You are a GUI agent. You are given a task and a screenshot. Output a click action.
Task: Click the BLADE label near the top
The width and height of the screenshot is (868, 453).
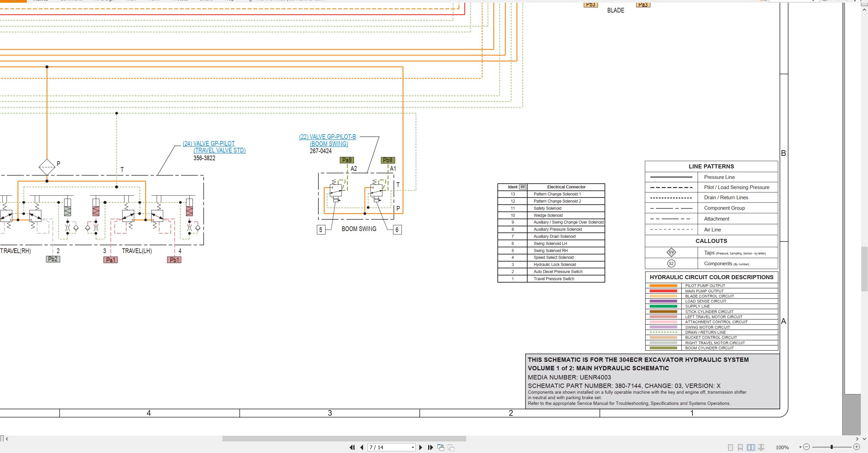pyautogui.click(x=616, y=11)
